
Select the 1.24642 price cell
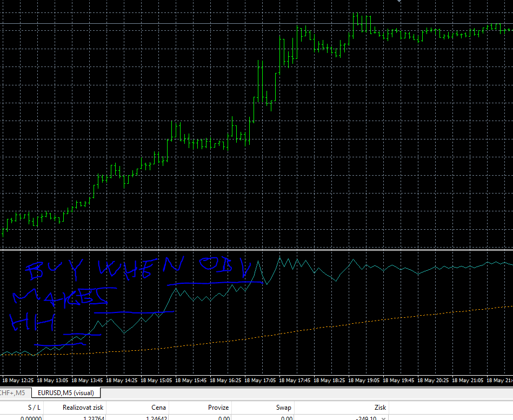156,418
